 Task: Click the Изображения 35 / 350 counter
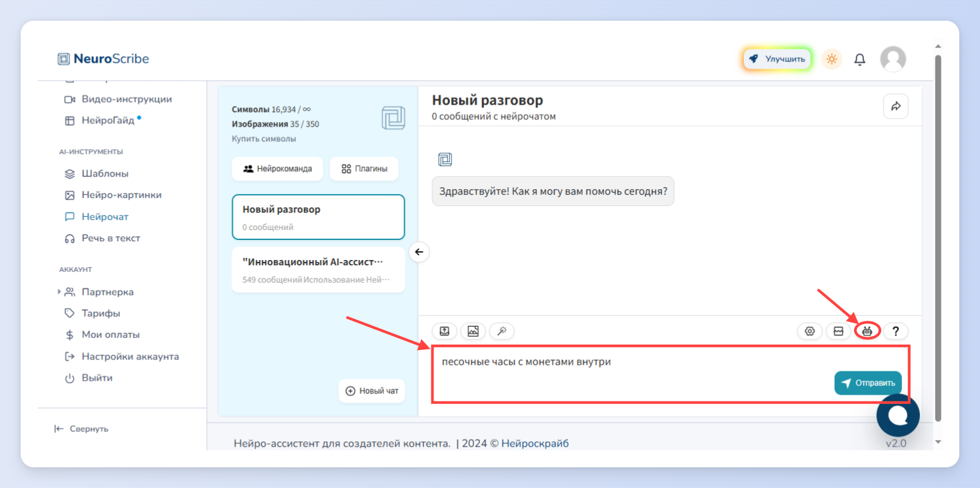[275, 124]
